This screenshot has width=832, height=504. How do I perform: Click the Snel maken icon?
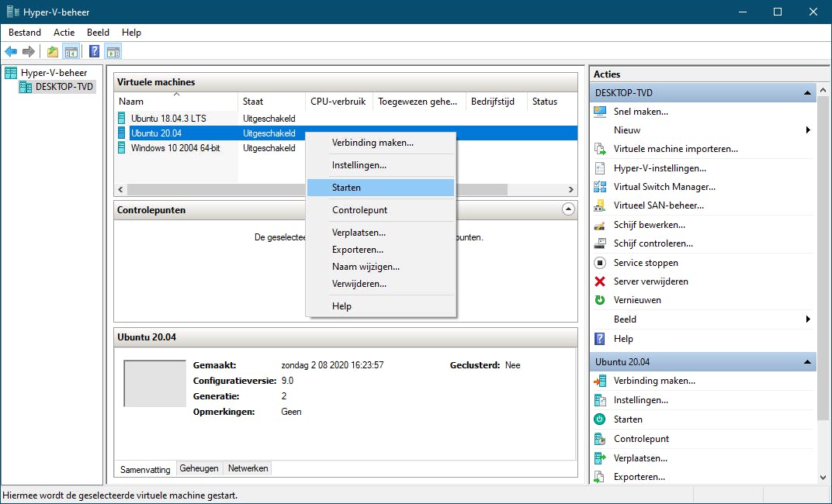[x=599, y=112]
